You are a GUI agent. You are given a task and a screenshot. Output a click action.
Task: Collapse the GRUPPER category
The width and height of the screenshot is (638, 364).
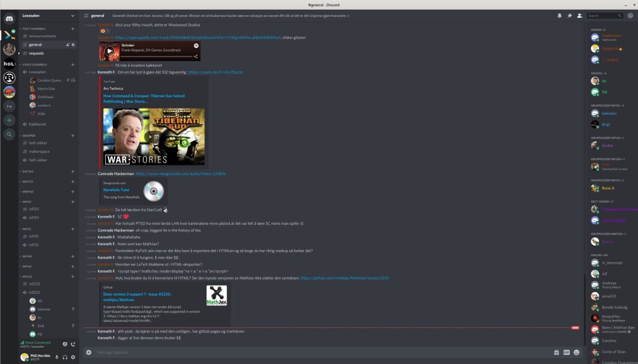28,136
